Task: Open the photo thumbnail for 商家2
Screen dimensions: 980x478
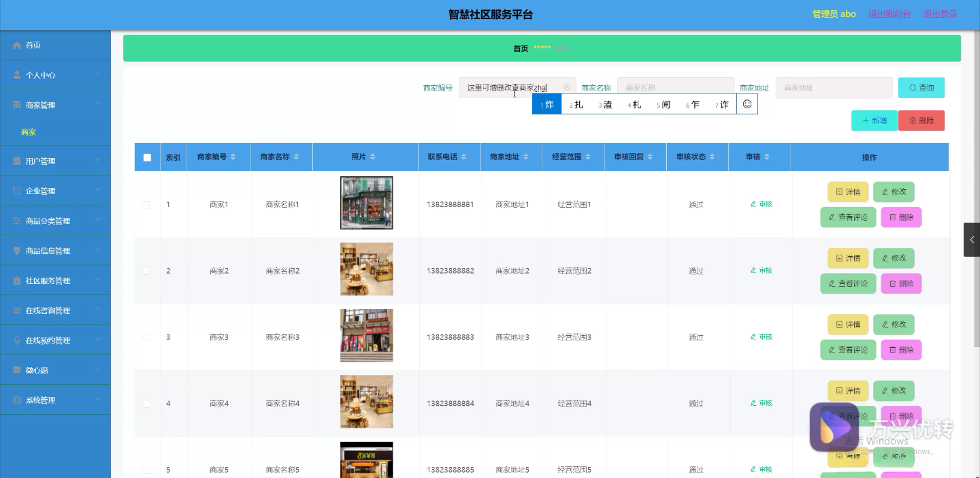Action: pos(366,269)
